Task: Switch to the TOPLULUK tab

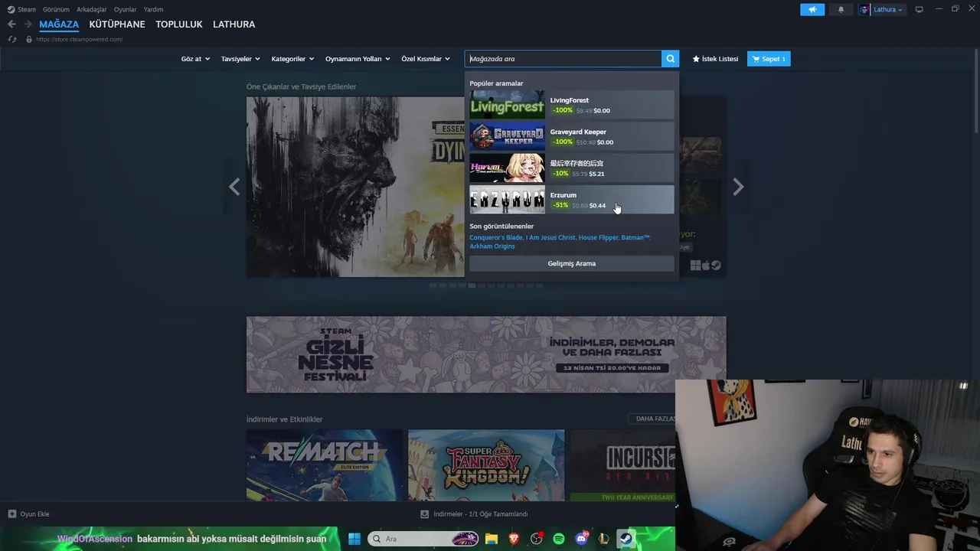Action: tap(179, 24)
